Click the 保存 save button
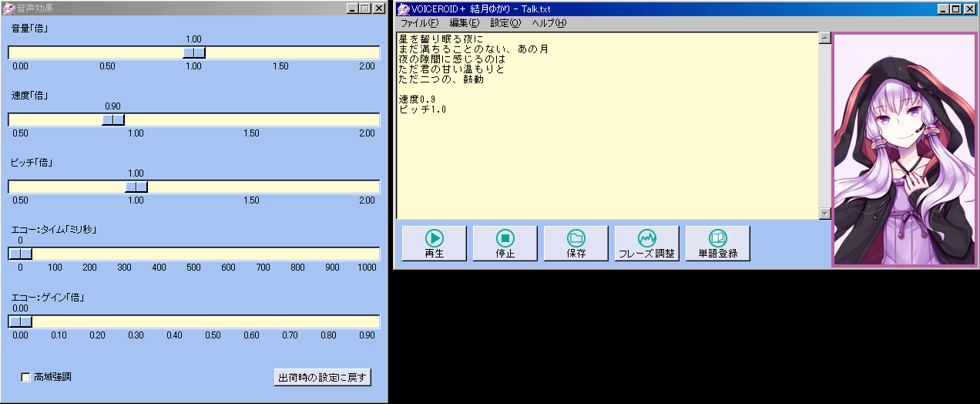This screenshot has width=980, height=404. click(x=576, y=244)
